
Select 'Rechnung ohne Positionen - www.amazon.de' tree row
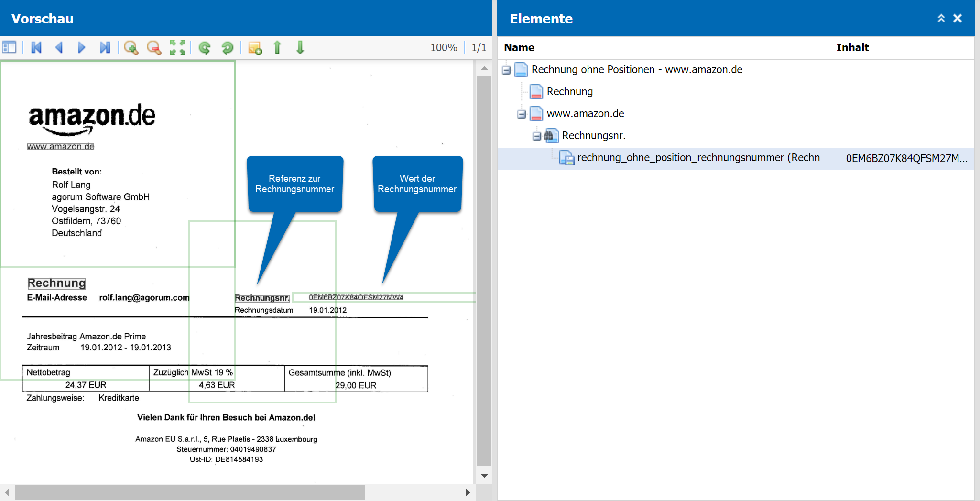(x=736, y=70)
